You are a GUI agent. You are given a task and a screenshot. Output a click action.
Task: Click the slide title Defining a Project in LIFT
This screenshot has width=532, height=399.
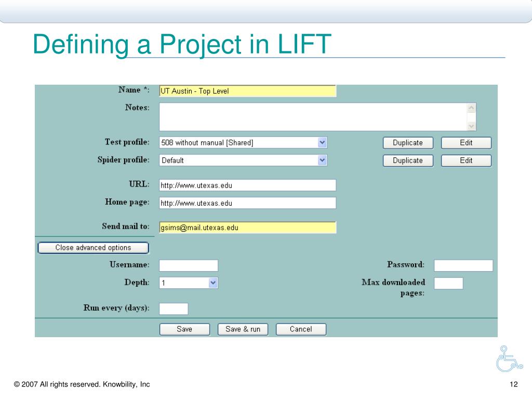pyautogui.click(x=182, y=44)
